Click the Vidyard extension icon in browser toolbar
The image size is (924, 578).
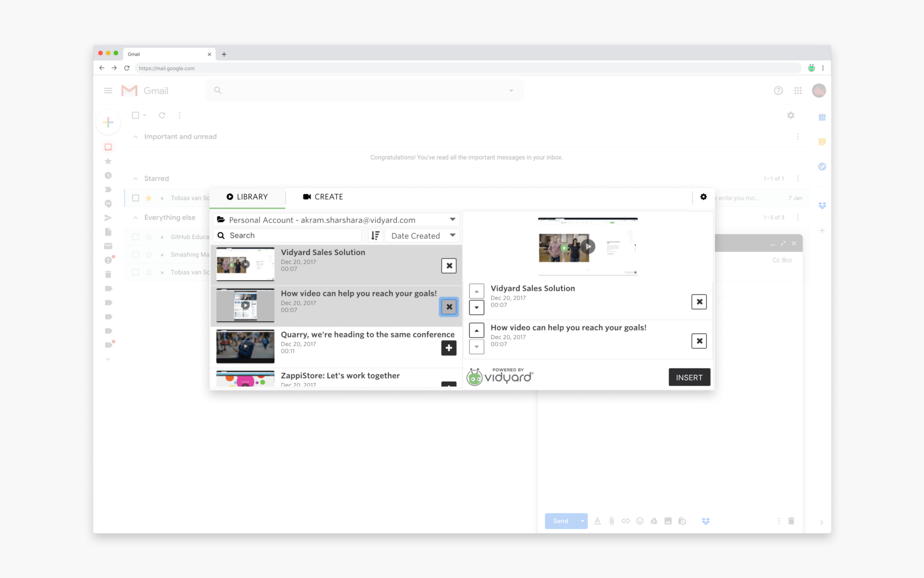[x=811, y=68]
